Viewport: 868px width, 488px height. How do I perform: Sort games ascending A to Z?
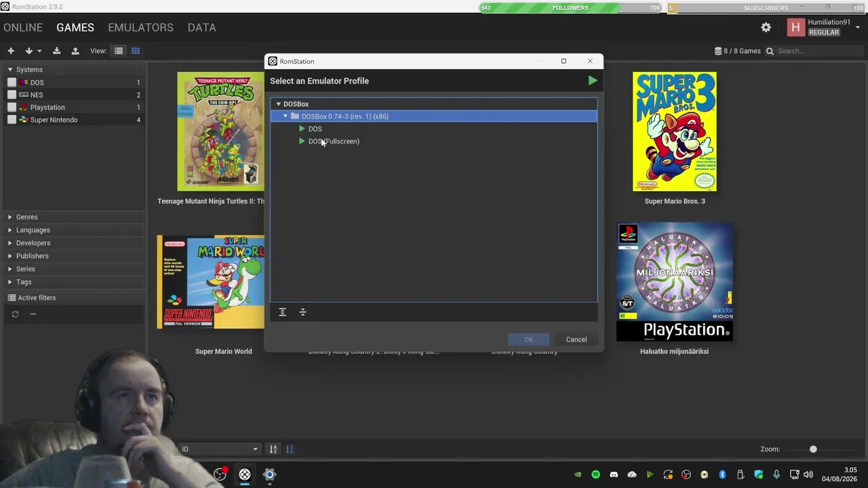273,449
